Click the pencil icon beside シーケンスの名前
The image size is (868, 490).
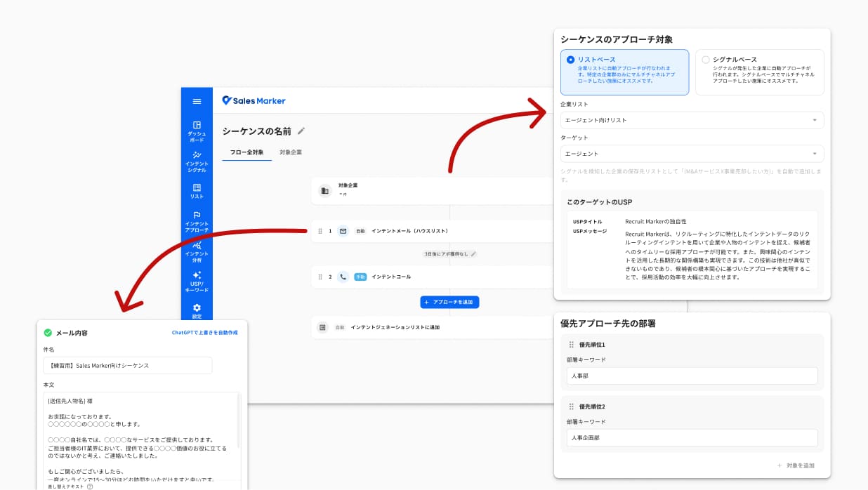point(301,131)
